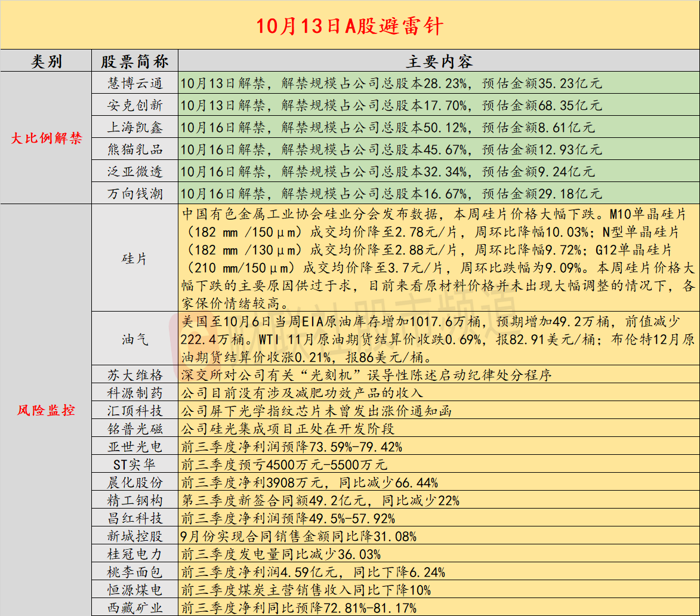The width and height of the screenshot is (700, 616).
Task: Select stock name '铭普光磁'
Action: coord(135,429)
